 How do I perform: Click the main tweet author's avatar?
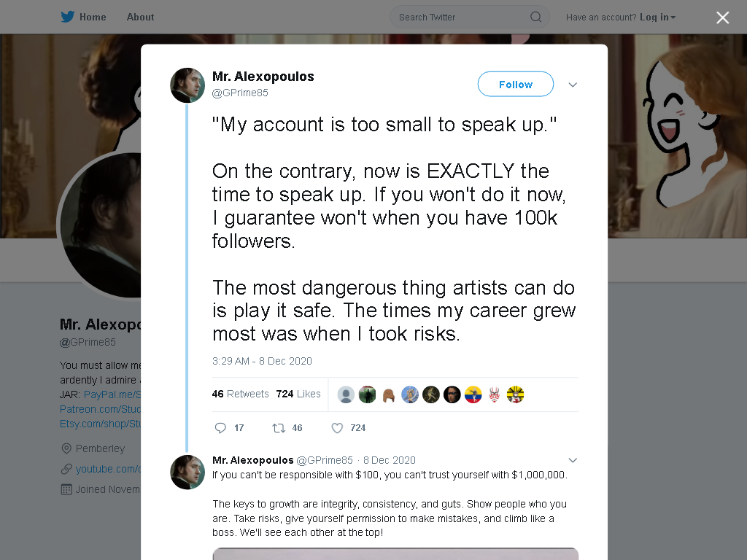(187, 85)
